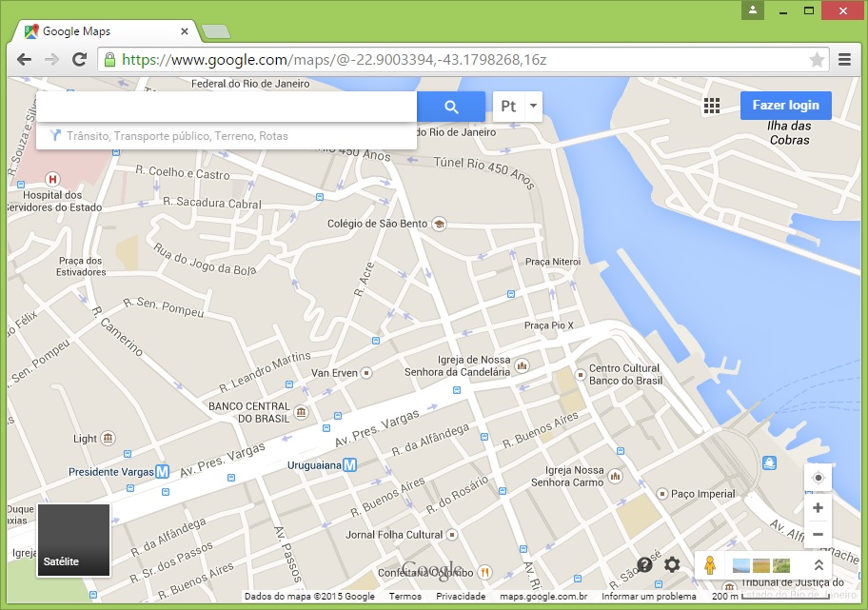Click the Presidente Vargas metro icon
The width and height of the screenshot is (868, 610).
(x=162, y=472)
